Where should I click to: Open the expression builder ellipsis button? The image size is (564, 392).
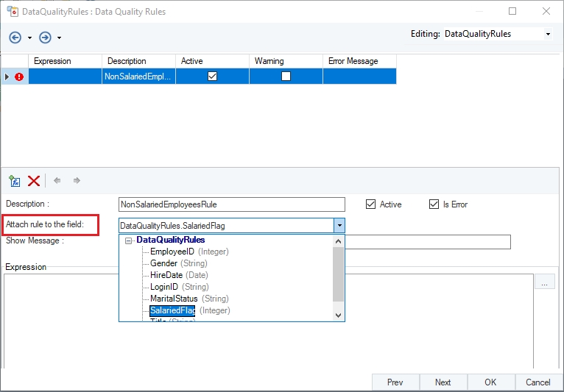(544, 282)
